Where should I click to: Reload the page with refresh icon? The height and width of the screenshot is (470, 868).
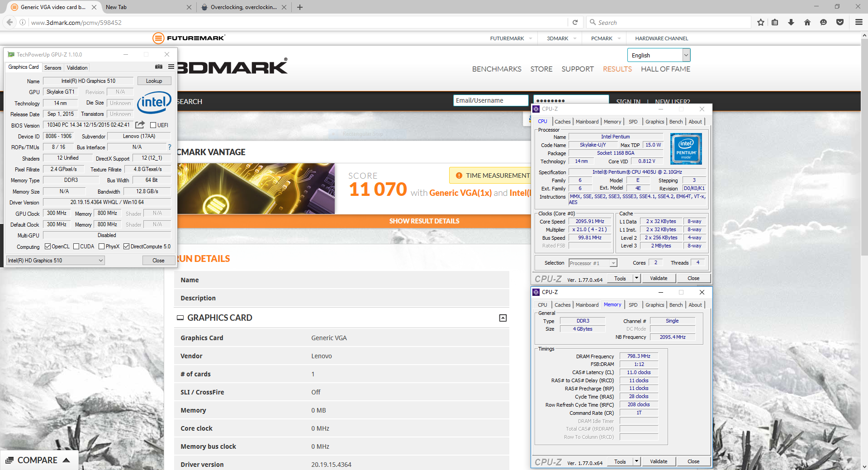click(575, 22)
